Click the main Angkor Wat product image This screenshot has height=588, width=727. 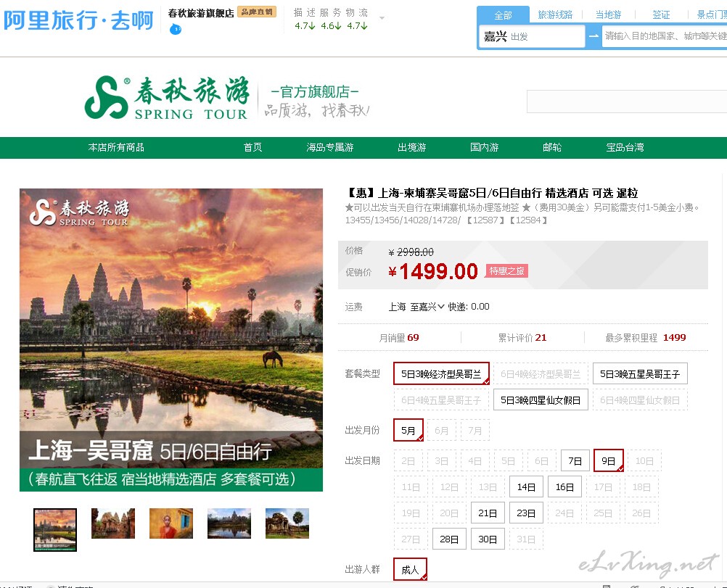click(171, 339)
